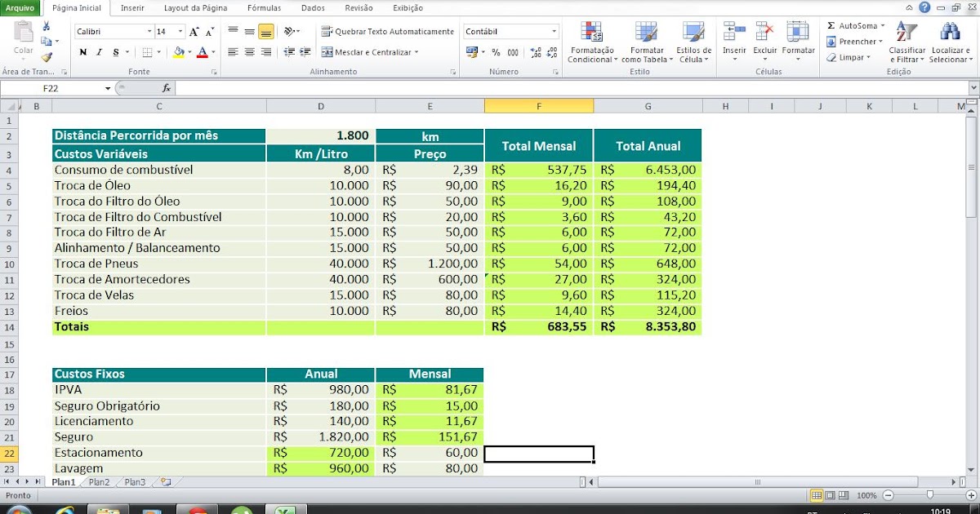The height and width of the screenshot is (514, 980).
Task: Open Formatação Condicional menu
Action: [x=592, y=42]
